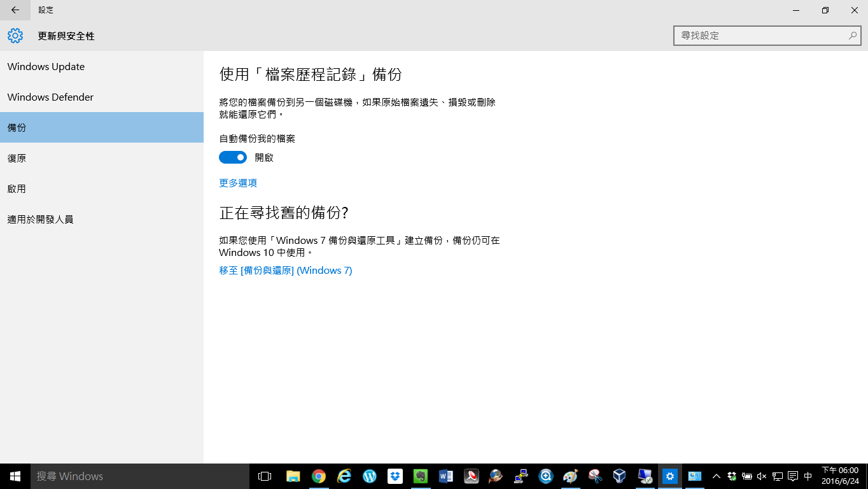868x489 pixels.
Task: Click the 尋找設定 search field
Action: coord(767,36)
